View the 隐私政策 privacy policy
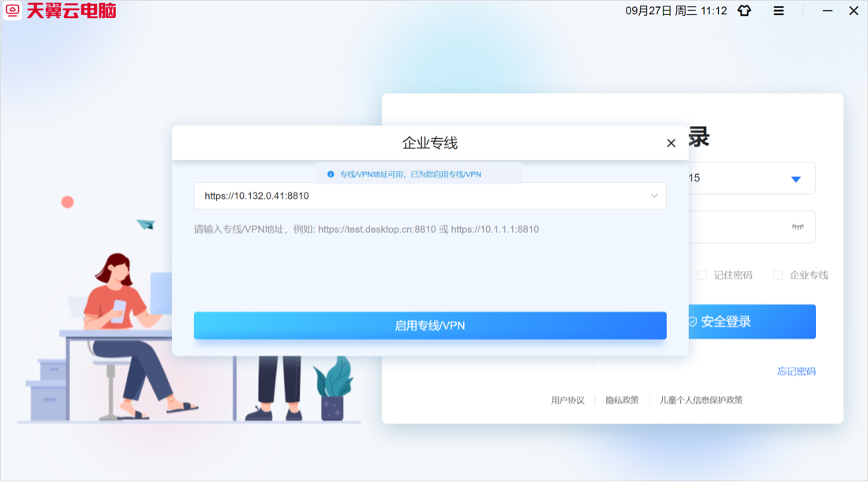The height and width of the screenshot is (482, 868). (623, 400)
